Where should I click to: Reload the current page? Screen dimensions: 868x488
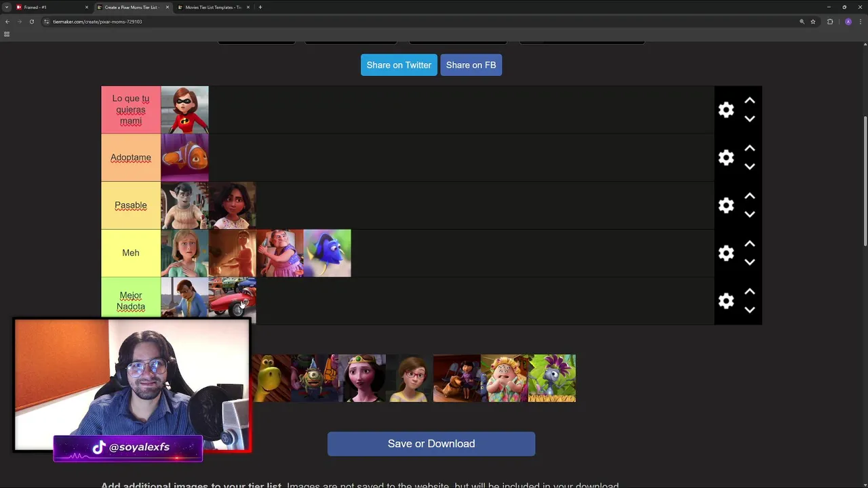(31, 22)
